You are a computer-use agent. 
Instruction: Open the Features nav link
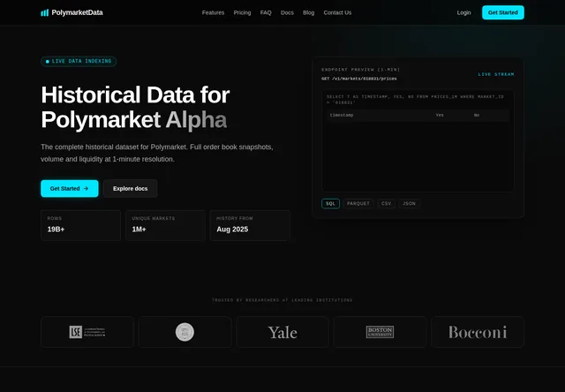pyautogui.click(x=213, y=12)
